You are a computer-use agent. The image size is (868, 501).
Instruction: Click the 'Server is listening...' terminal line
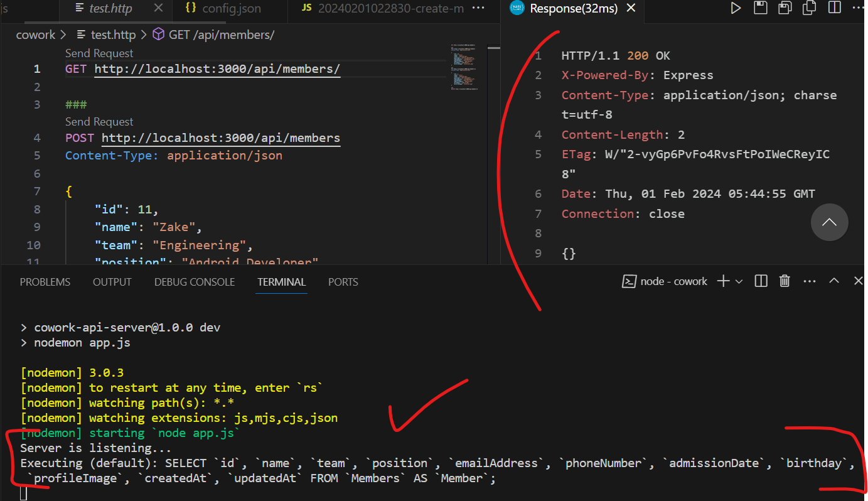(x=95, y=448)
